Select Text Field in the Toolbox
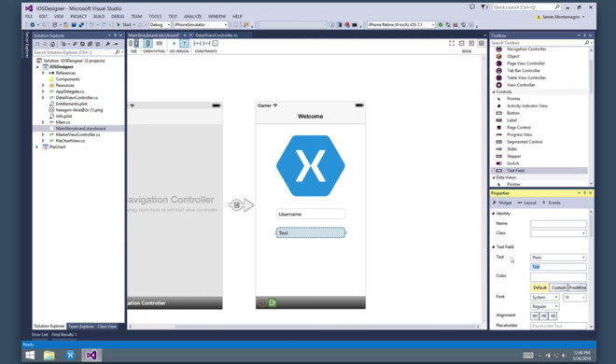Viewport: 616px width, 364px height. point(539,171)
